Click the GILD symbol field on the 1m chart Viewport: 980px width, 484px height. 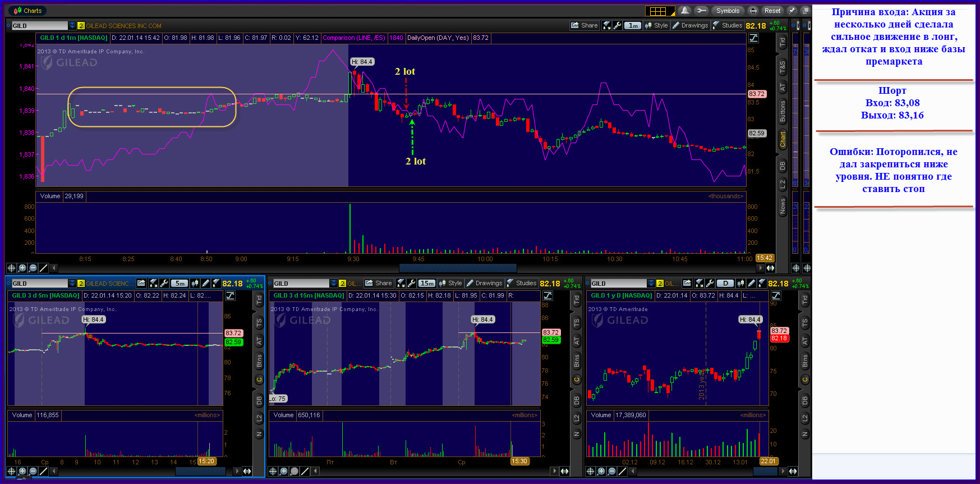(39, 25)
